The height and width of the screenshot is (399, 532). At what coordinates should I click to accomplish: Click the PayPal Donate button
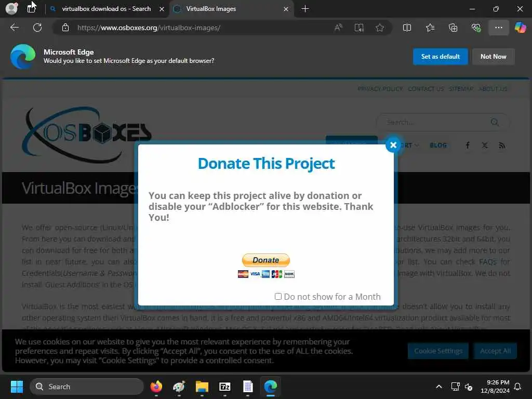[265, 260]
